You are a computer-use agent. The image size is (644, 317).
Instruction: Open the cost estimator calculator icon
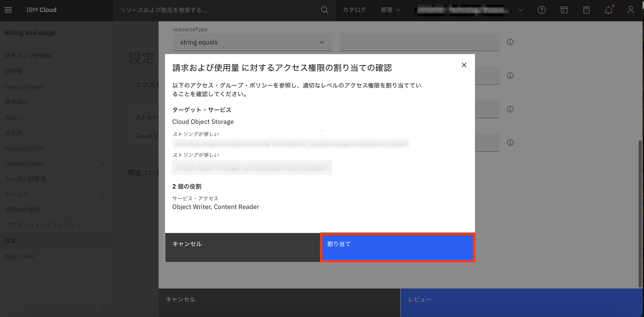click(586, 10)
